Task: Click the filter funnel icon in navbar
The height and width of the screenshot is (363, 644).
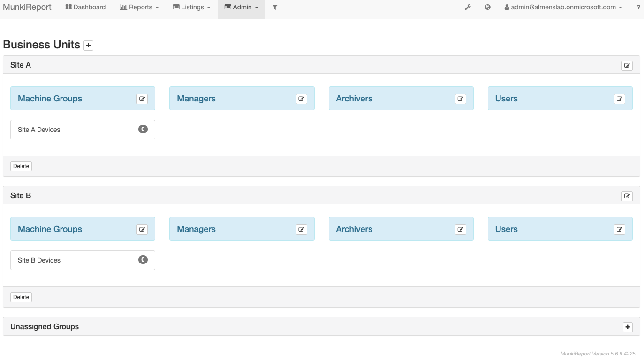Action: (275, 8)
